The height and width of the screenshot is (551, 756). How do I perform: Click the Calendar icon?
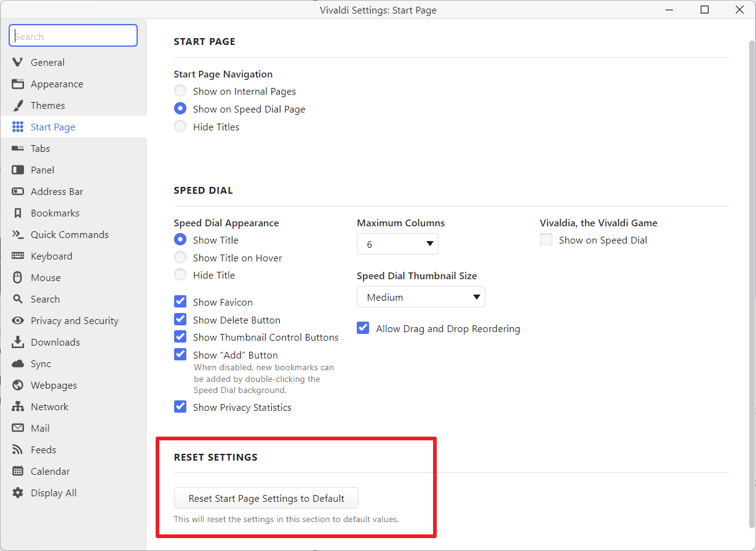(18, 471)
